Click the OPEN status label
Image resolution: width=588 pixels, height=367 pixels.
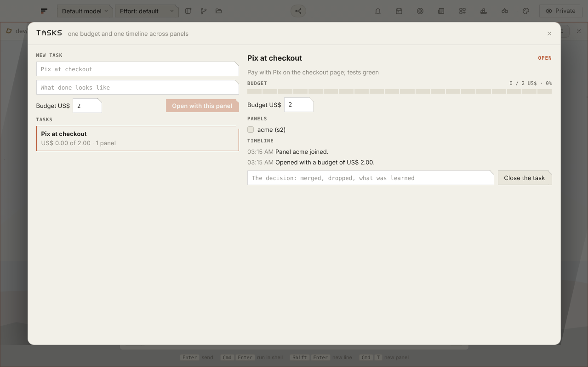[x=545, y=58]
